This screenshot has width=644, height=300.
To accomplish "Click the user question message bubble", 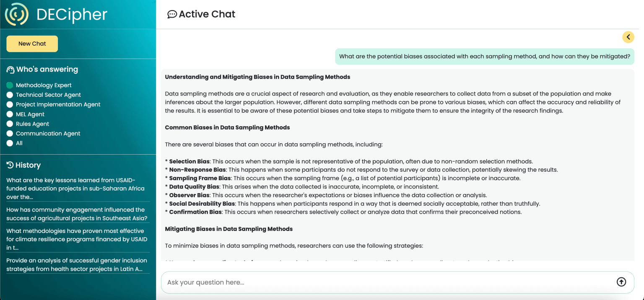I will [485, 57].
